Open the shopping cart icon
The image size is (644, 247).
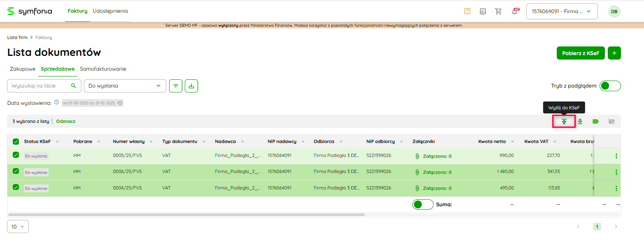click(x=498, y=12)
